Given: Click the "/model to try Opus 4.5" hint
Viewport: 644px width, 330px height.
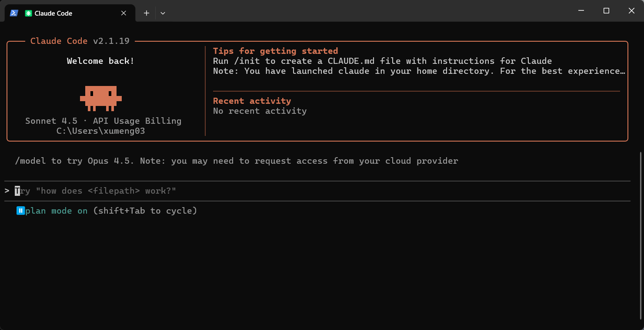Looking at the screenshot, I should click(x=237, y=161).
